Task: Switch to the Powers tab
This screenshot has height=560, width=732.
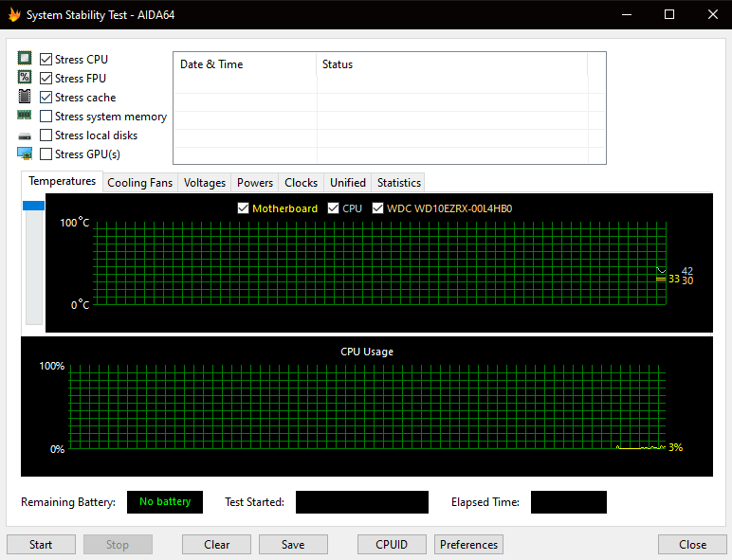Action: coord(255,183)
